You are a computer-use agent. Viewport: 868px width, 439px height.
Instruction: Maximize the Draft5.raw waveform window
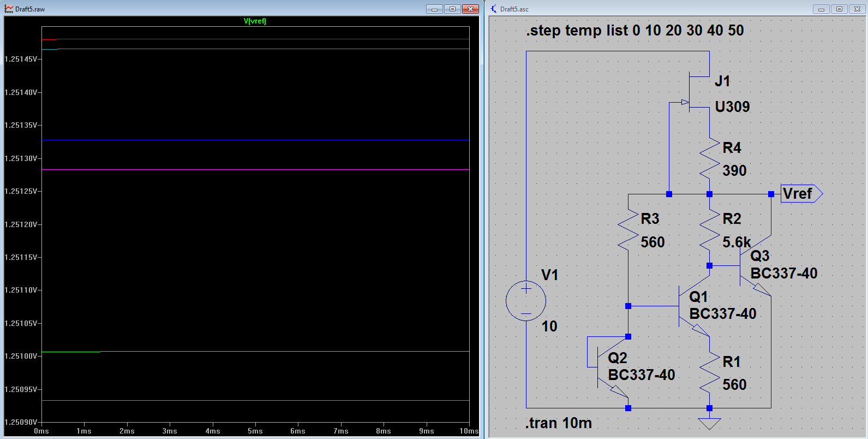click(452, 9)
